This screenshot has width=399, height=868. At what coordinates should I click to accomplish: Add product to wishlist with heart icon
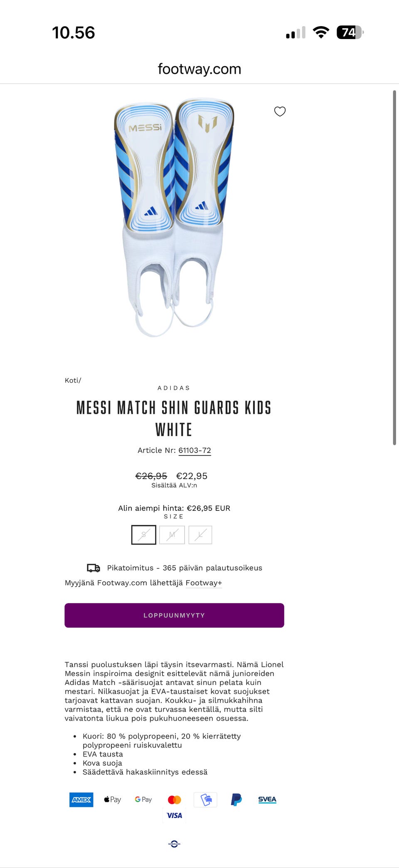tap(280, 111)
